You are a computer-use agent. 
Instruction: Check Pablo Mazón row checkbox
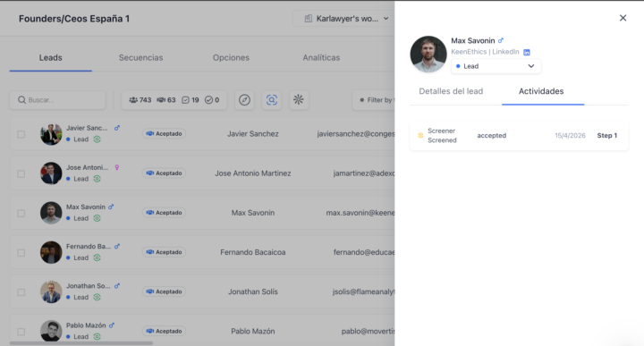click(21, 331)
